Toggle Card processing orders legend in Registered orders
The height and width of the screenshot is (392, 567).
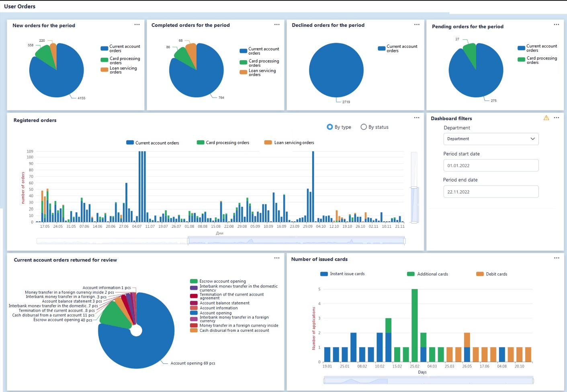tap(223, 143)
